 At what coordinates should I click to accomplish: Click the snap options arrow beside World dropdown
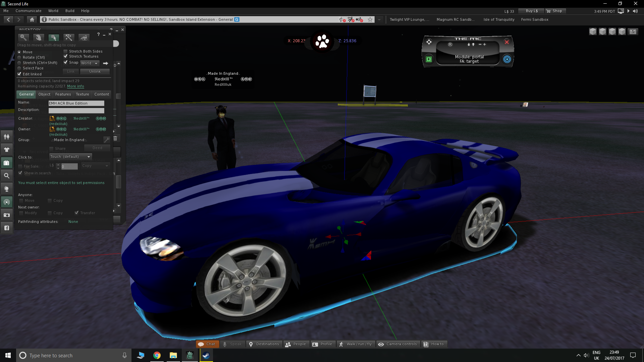(106, 63)
